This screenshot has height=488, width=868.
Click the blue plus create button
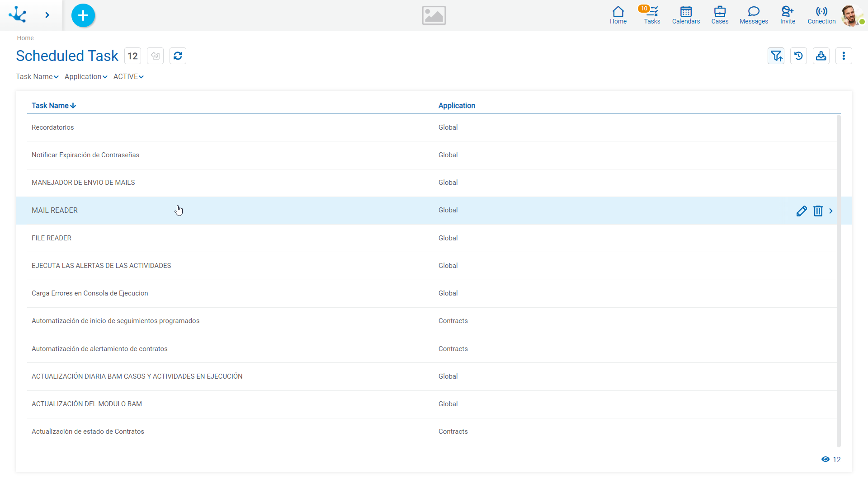tap(83, 15)
